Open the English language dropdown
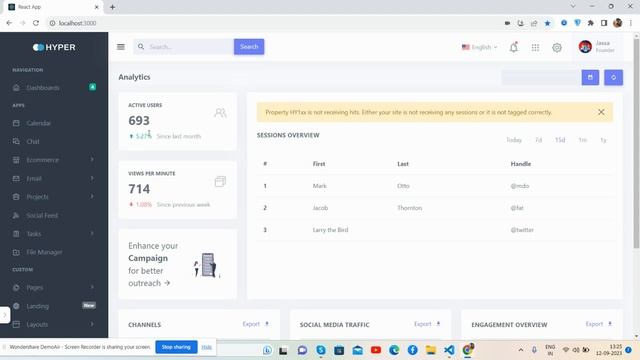The width and height of the screenshot is (640, 360). pos(480,47)
